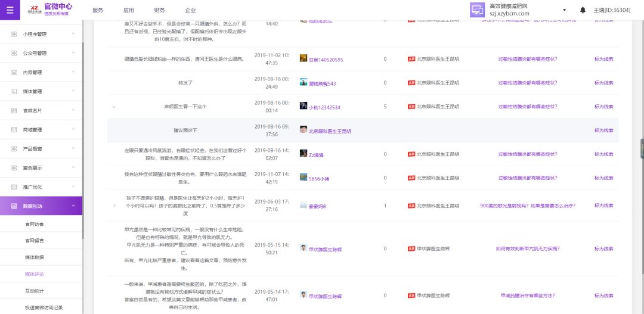Collapse the 数据互动 sidebar section

73,206
